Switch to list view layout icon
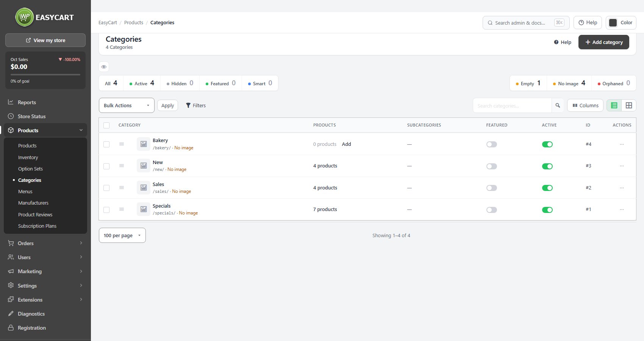Viewport: 644px width, 341px height. [614, 105]
